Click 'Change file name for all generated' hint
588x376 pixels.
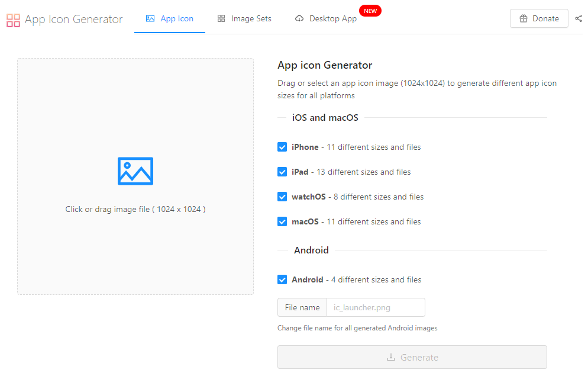(x=357, y=328)
